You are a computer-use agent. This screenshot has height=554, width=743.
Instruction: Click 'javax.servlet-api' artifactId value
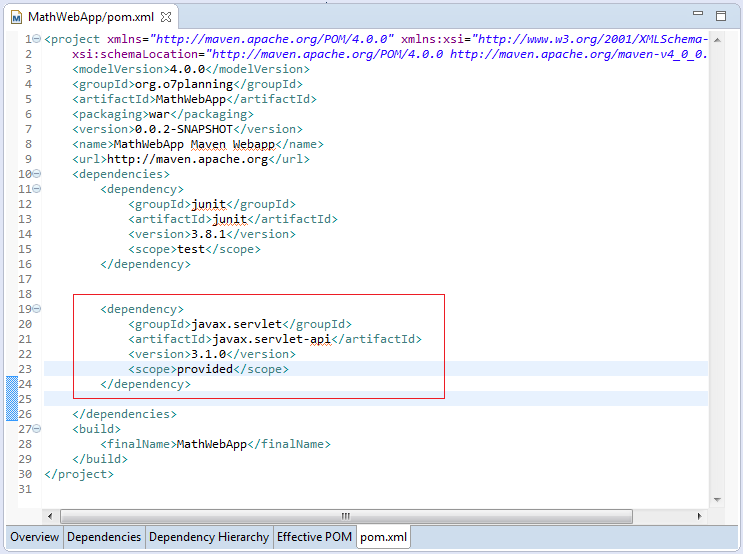tap(272, 339)
